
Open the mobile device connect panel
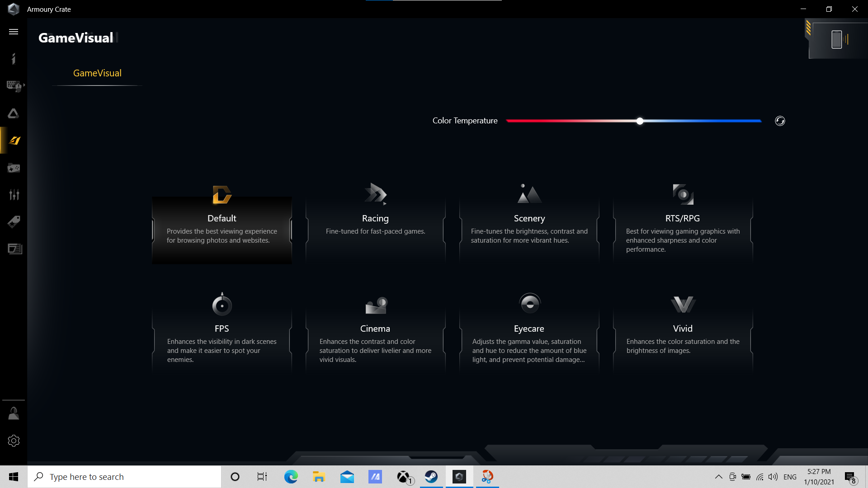(x=838, y=39)
